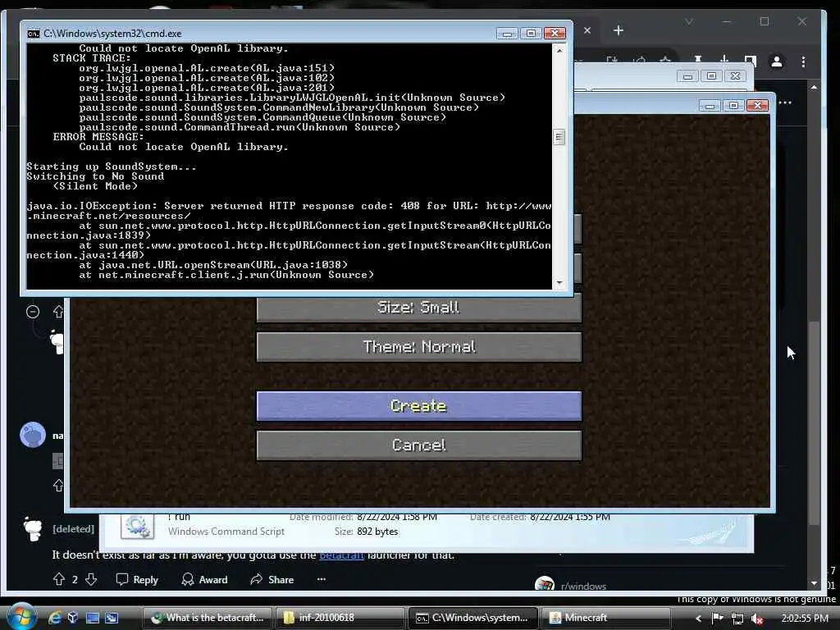The height and width of the screenshot is (630, 840).
Task: Click the cmd.exe scrollbar thumb
Action: click(x=559, y=137)
